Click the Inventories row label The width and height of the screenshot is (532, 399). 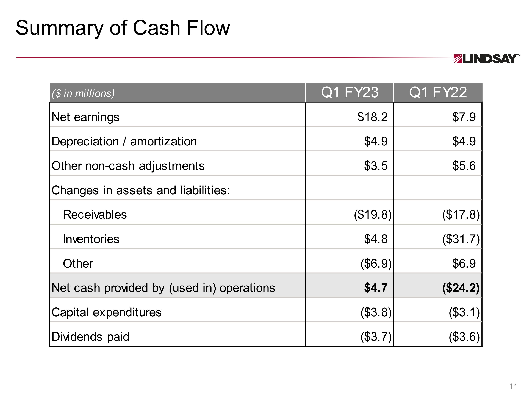pyautogui.click(x=91, y=239)
